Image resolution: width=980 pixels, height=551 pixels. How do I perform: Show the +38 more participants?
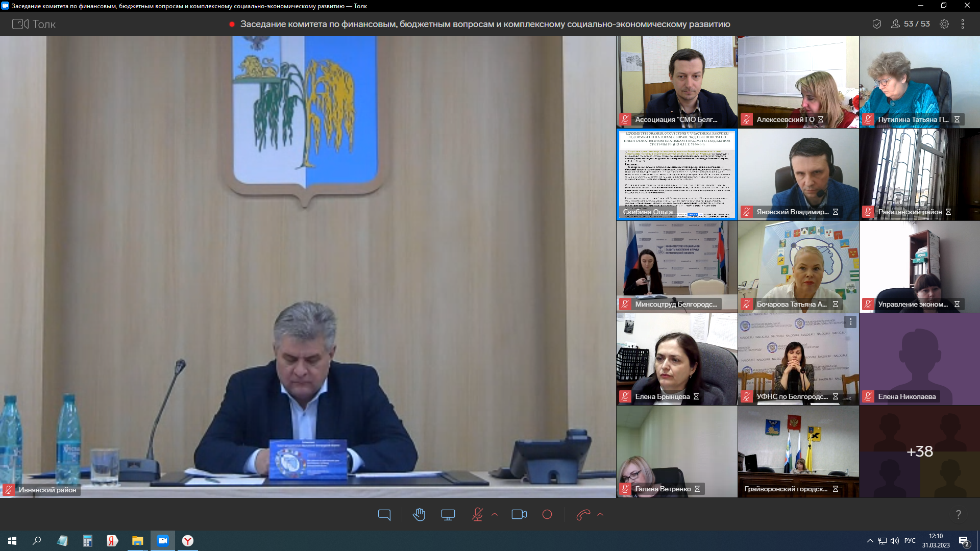[x=920, y=452]
